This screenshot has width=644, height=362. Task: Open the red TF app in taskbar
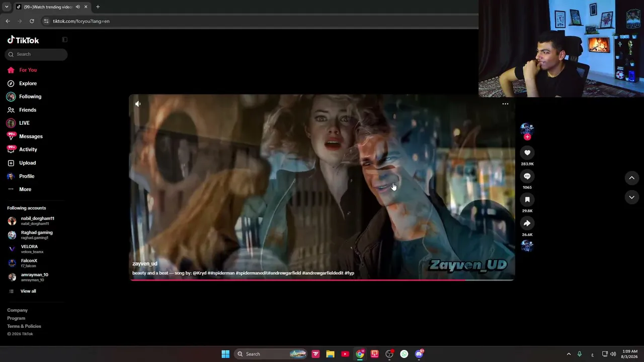click(315, 354)
